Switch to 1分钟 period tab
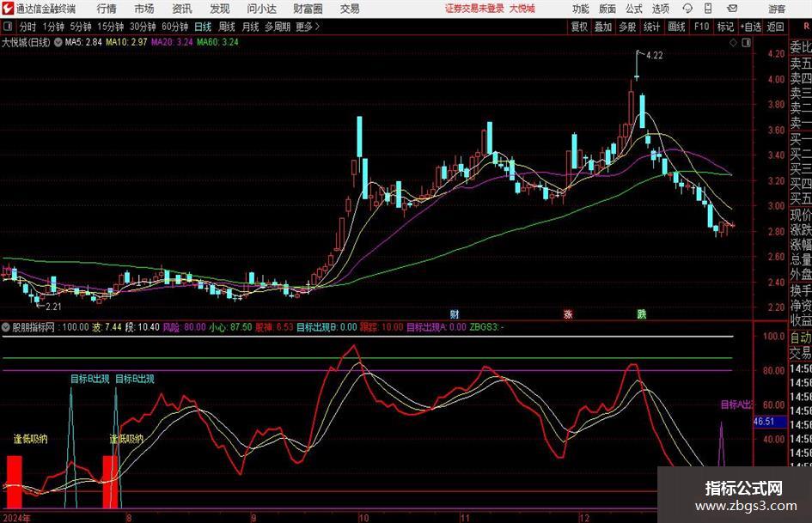812x523 pixels. click(x=53, y=27)
